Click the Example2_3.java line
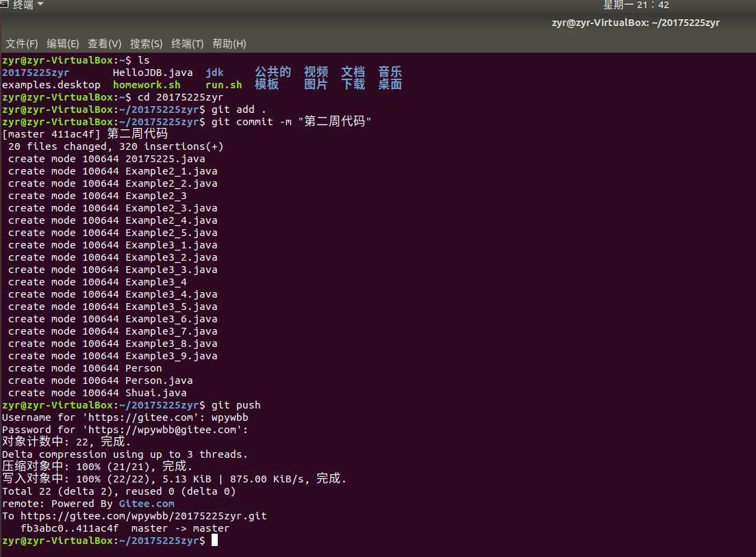Image resolution: width=756 pixels, height=557 pixels. coord(113,208)
